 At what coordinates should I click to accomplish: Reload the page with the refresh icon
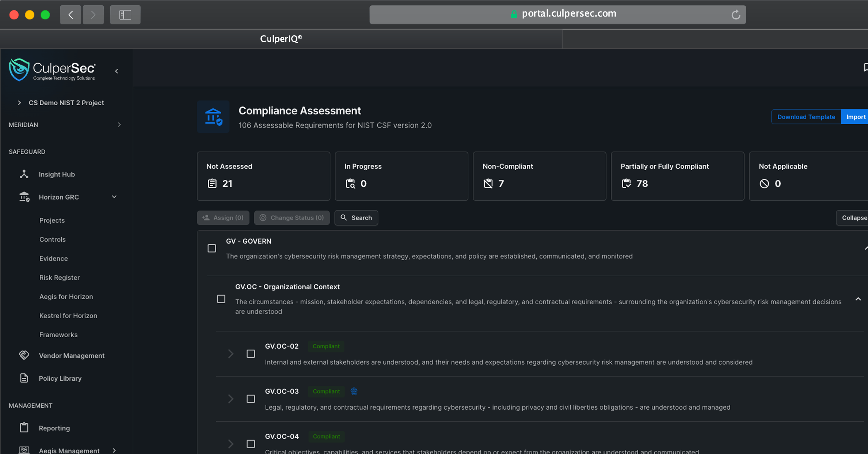pyautogui.click(x=736, y=15)
